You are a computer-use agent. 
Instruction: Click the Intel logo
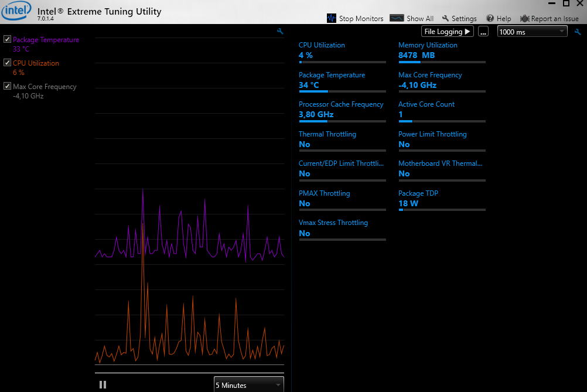tap(16, 10)
